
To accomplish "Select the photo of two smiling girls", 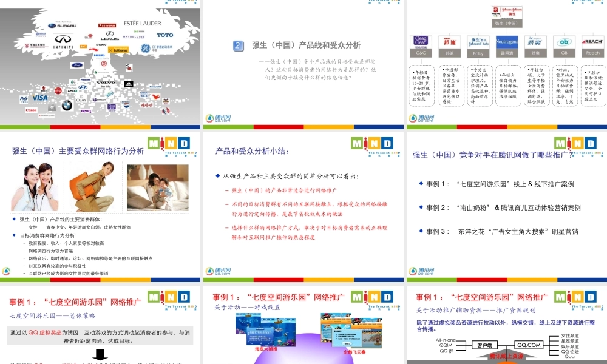I will [x=36, y=187].
